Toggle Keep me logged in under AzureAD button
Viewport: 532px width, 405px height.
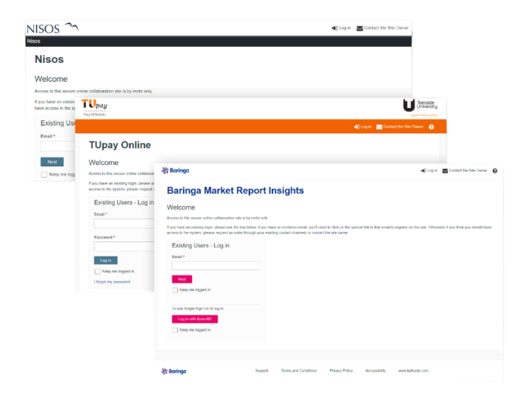point(175,330)
